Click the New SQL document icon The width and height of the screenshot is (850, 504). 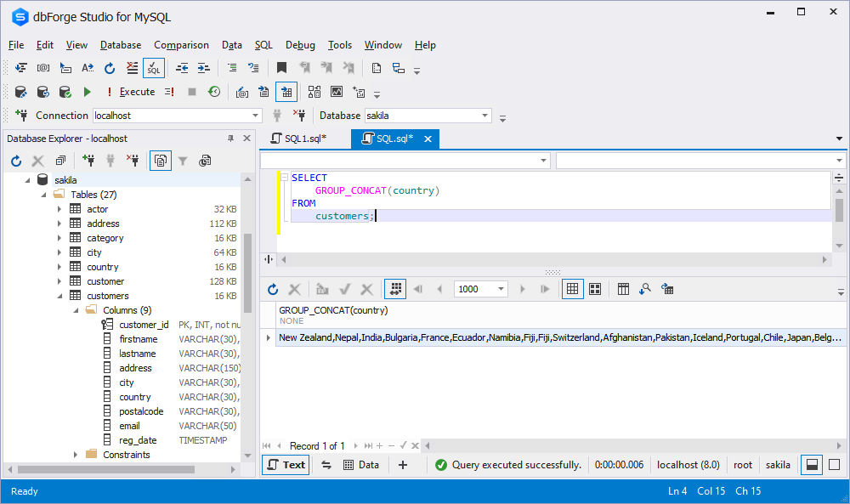[x=377, y=68]
